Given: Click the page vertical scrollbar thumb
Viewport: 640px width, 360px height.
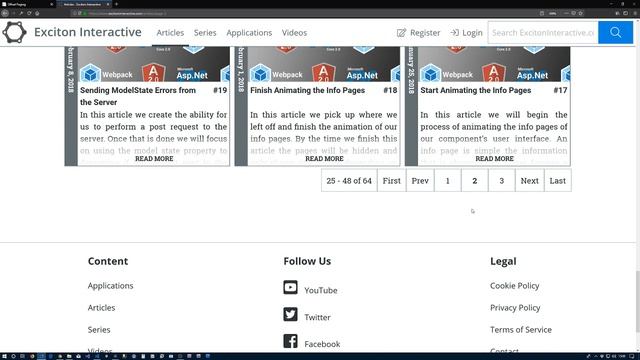Looking at the screenshot, I should pyautogui.click(x=638, y=301).
